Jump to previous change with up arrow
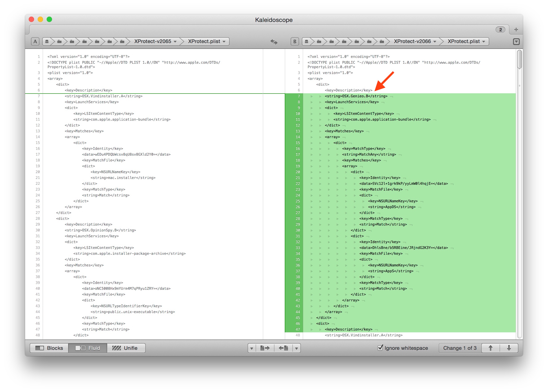 490,348
